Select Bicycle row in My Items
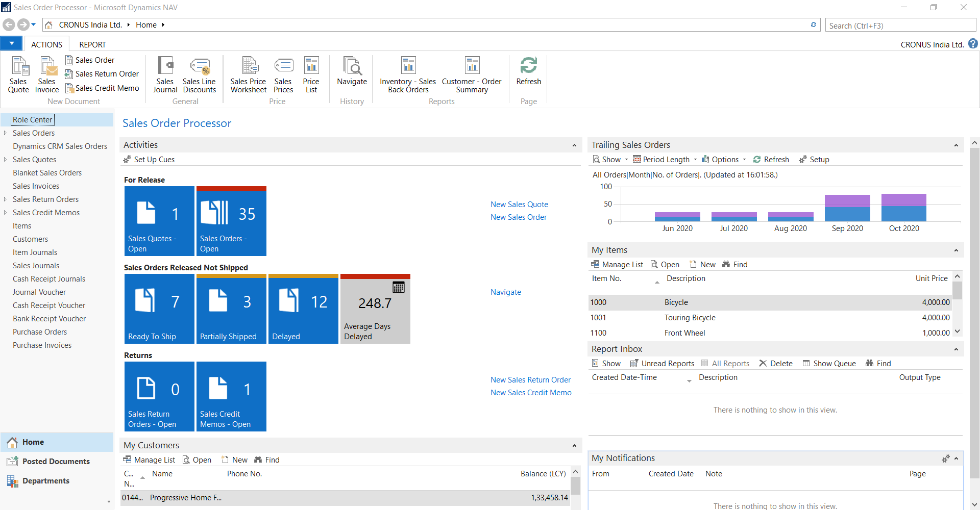The image size is (980, 510). (x=770, y=302)
